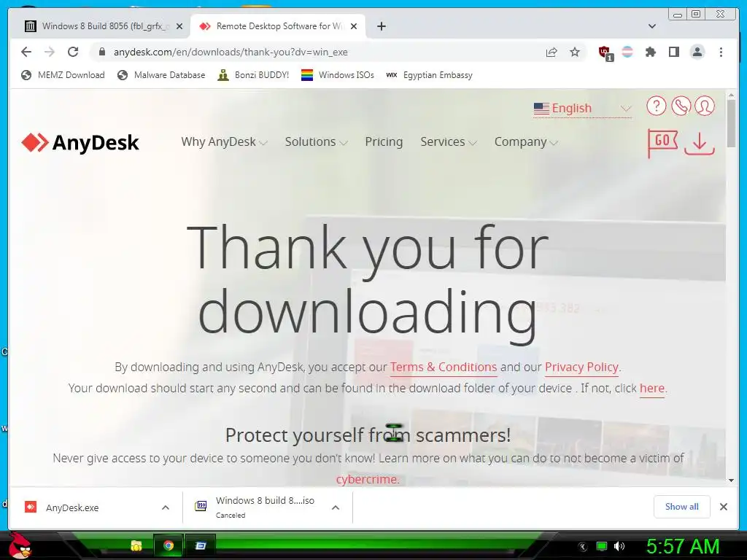This screenshot has width=747, height=560.
Task: Open the Pricing page
Action: coord(384,142)
